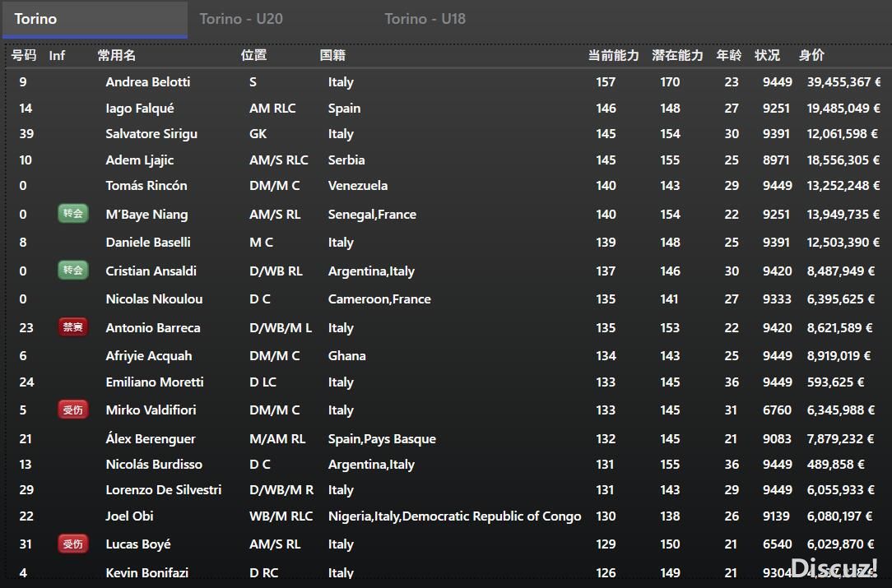
Task: Click Afriyie Acquah's nationality Ghana
Action: pyautogui.click(x=347, y=356)
